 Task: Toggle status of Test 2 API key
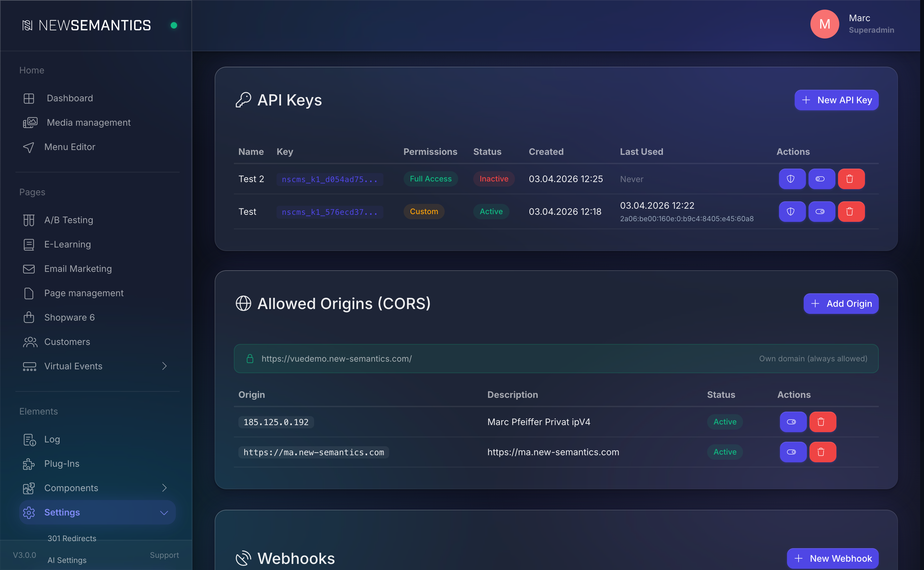click(821, 179)
